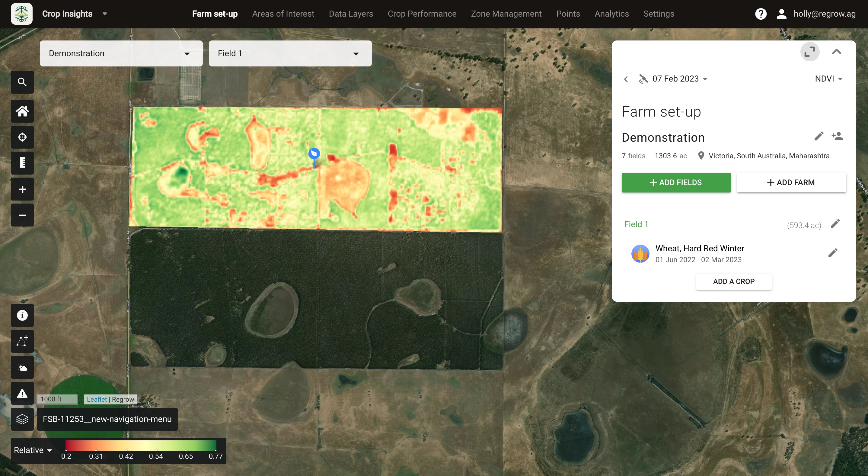868x476 pixels.
Task: Open the Analytics menu item
Action: (x=611, y=14)
